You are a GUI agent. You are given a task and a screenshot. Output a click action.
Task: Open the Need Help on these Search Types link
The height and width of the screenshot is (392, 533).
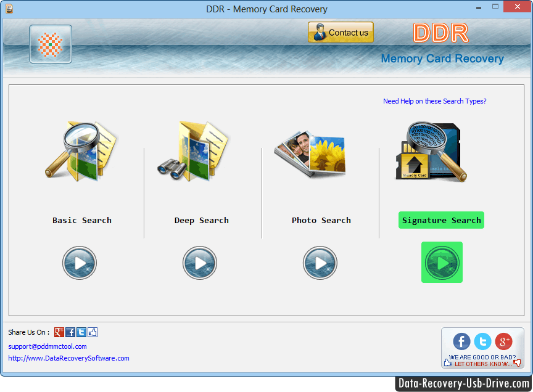(434, 100)
